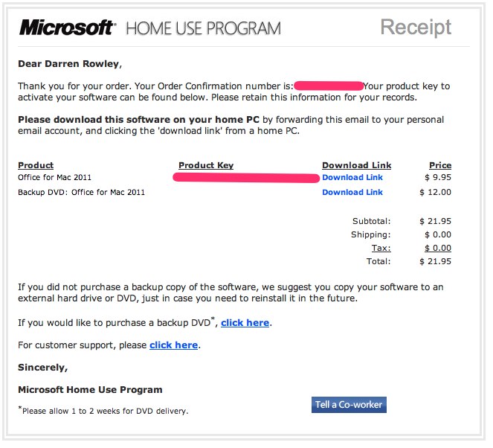The width and height of the screenshot is (493, 448).
Task: Click the HOME USE PROGRAM title
Action: pos(204,28)
